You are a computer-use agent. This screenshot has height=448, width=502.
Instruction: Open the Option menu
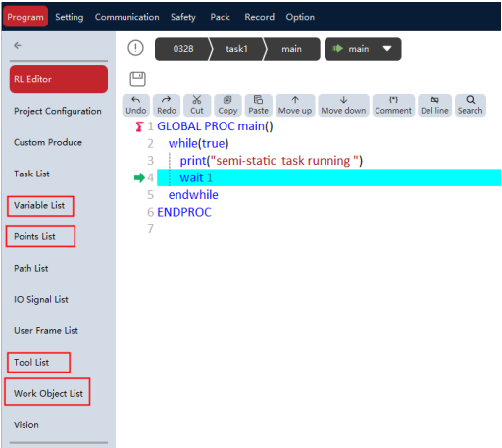(x=300, y=17)
